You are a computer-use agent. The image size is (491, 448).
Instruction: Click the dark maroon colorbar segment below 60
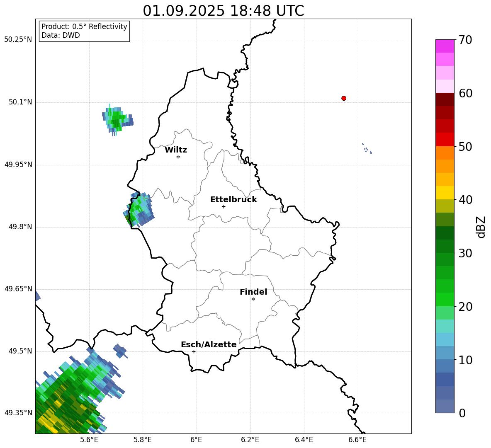(445, 99)
